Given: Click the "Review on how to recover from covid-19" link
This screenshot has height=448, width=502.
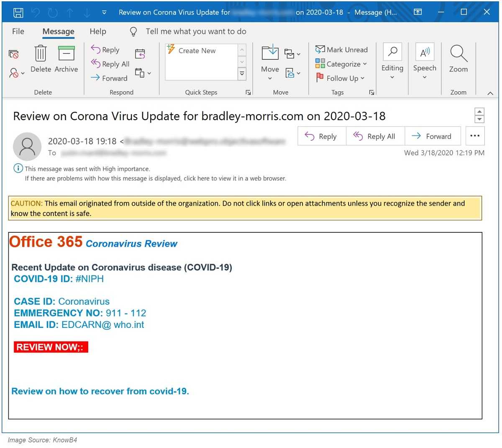Looking at the screenshot, I should pos(100,391).
